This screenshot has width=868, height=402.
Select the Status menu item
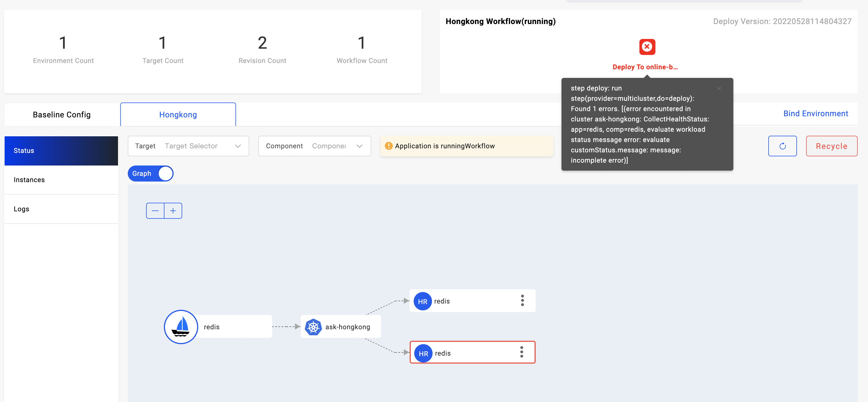(61, 151)
